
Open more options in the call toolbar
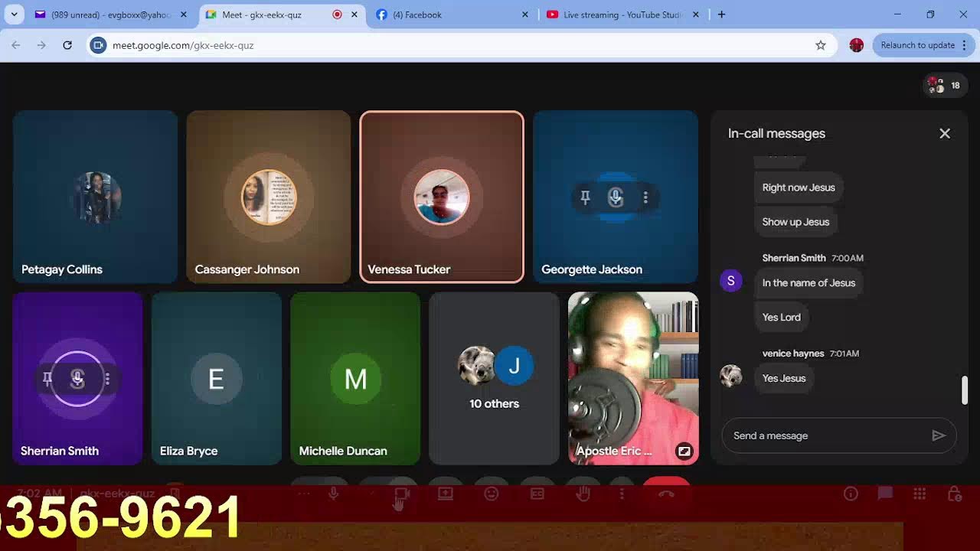622,494
